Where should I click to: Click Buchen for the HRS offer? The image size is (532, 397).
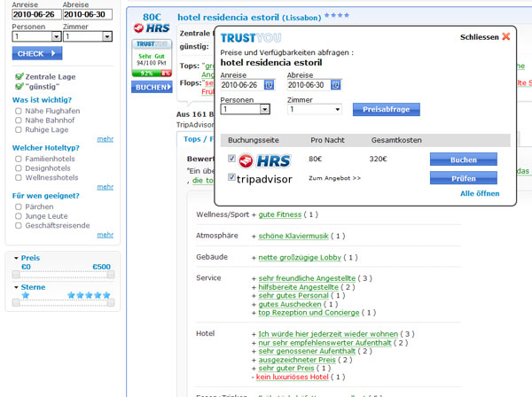(x=464, y=160)
